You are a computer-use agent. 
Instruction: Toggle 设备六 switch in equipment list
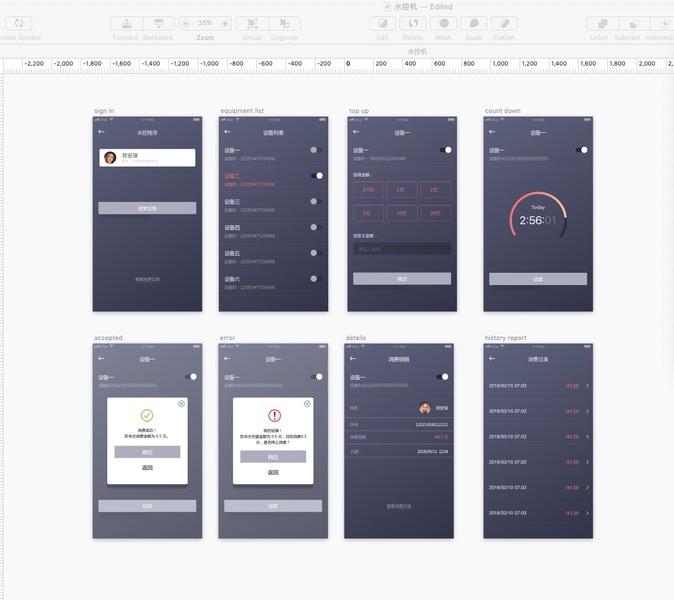click(x=316, y=279)
